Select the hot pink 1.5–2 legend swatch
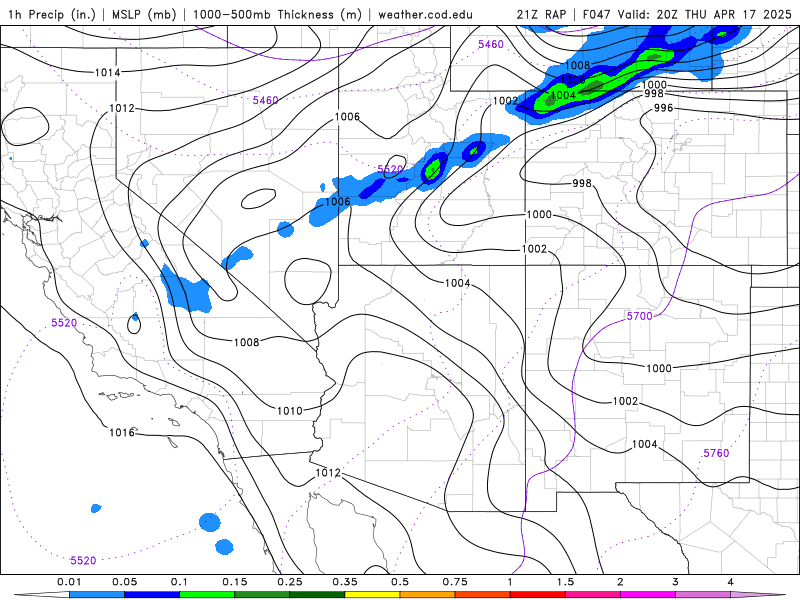This screenshot has height=600, width=800. click(x=593, y=595)
